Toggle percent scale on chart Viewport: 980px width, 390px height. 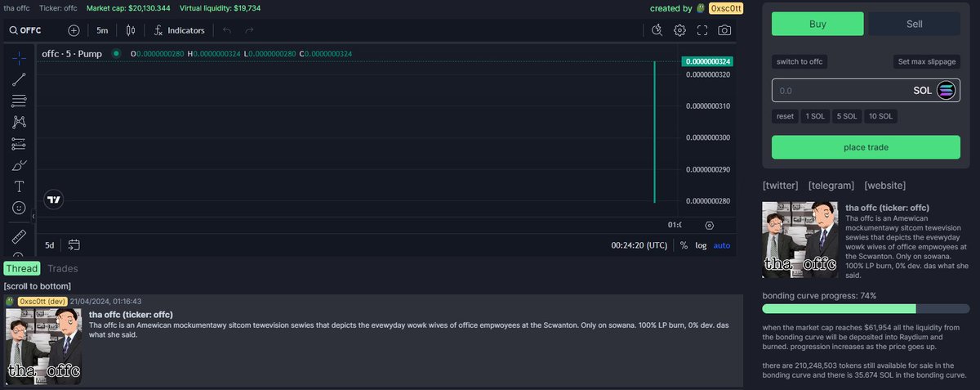684,244
